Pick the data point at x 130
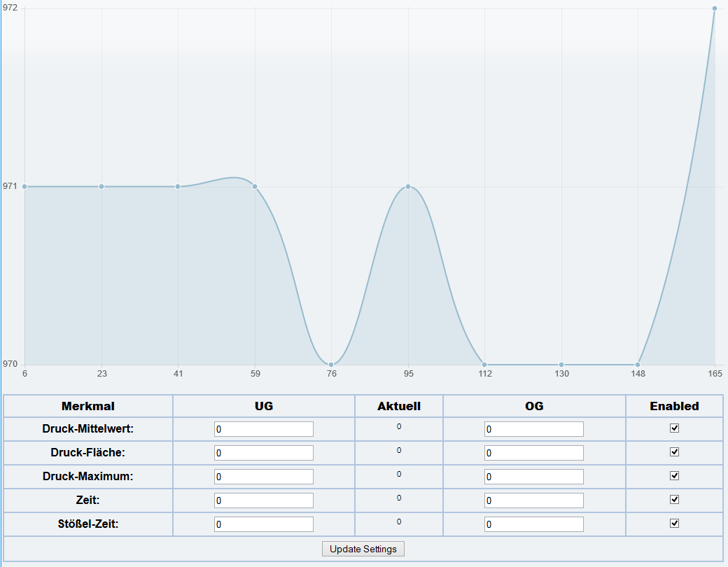This screenshot has width=728, height=567. (561, 365)
